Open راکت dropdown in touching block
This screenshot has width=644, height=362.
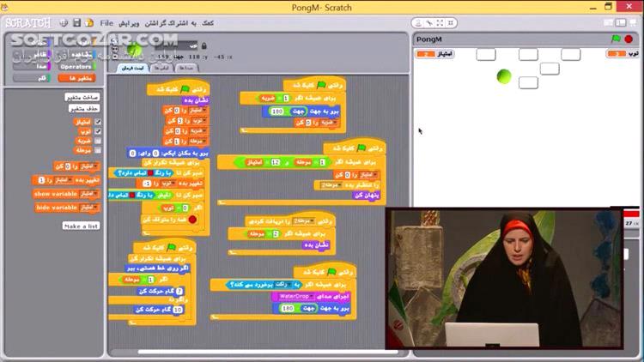pyautogui.click(x=283, y=285)
